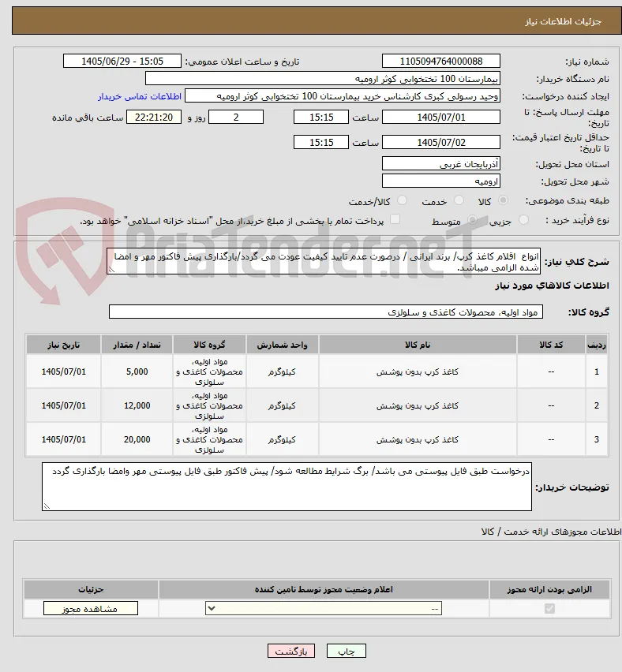622x672 pixels.
Task: Click the کد کالا column header
Action: tap(551, 345)
